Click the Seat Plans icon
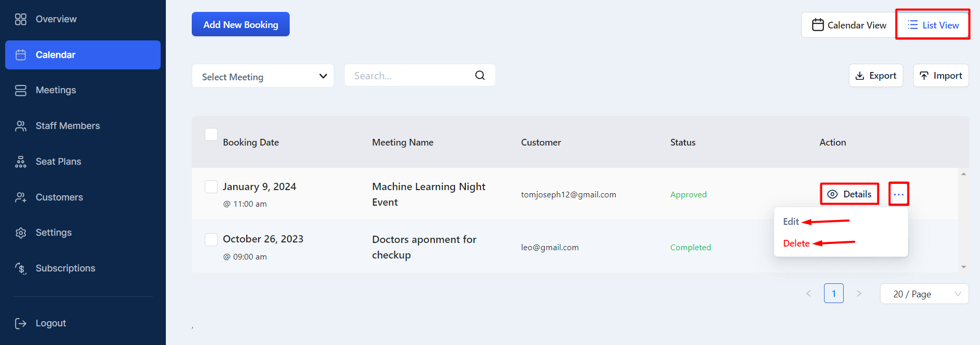This screenshot has height=345, width=980. coord(21,162)
